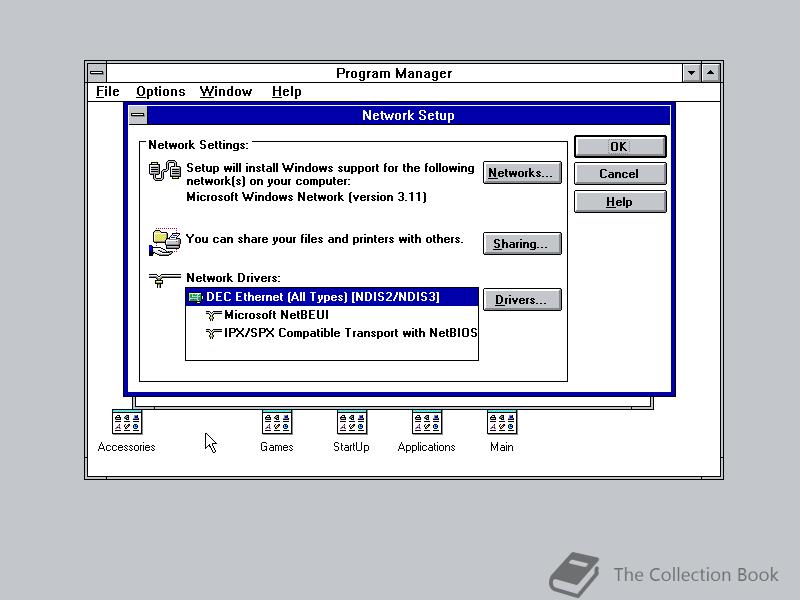Cancel the Network Setup dialog

(620, 174)
